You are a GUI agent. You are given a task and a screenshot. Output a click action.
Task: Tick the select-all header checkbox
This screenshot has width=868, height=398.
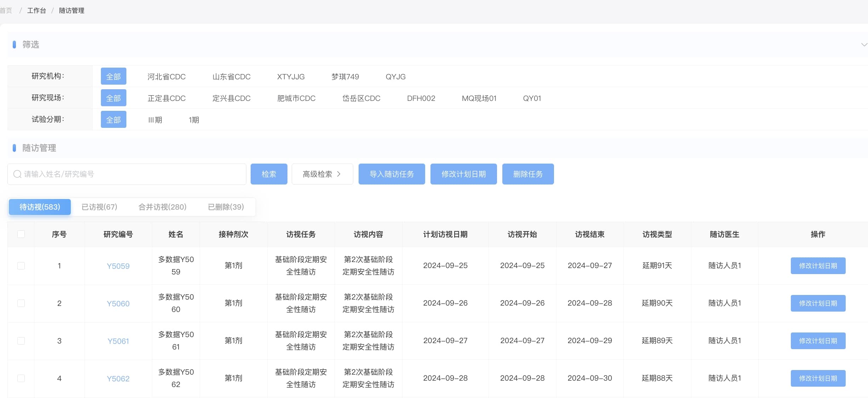tap(21, 234)
